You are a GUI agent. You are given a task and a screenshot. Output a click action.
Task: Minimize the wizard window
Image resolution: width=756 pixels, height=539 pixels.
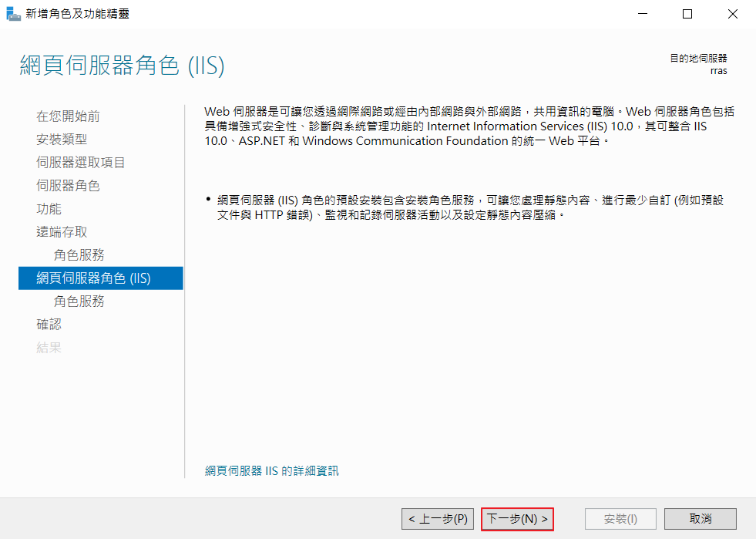pos(643,14)
